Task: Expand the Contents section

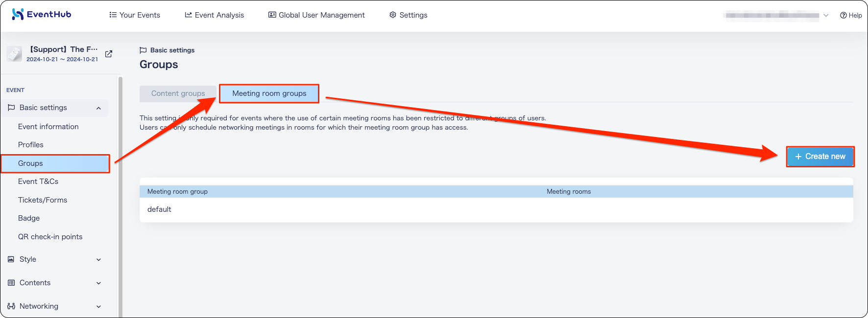Action: tap(98, 283)
